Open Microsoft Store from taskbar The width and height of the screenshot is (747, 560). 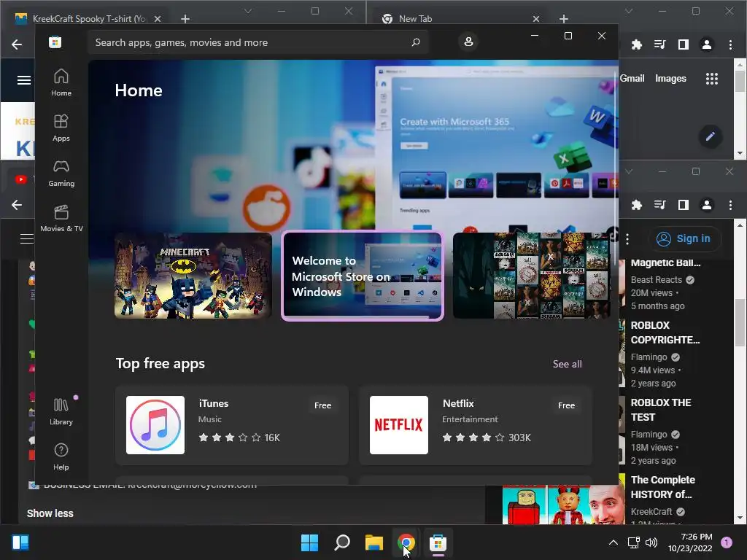point(438,542)
